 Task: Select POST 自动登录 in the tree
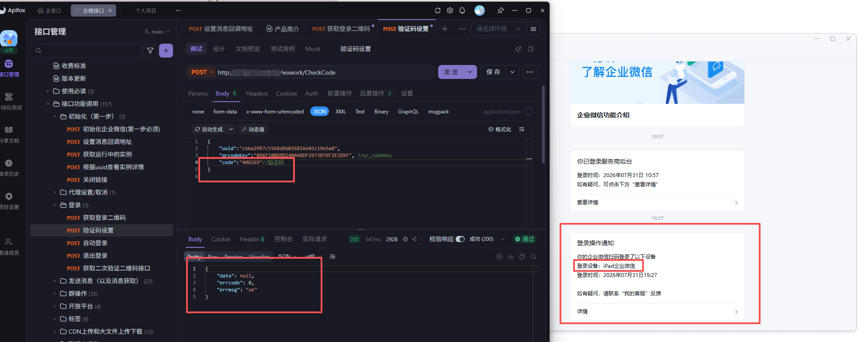pyautogui.click(x=101, y=243)
